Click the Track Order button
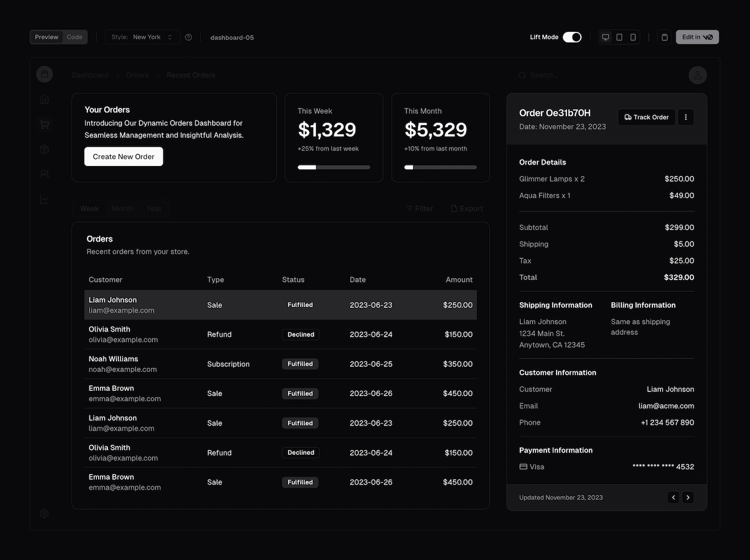750x560 pixels. click(647, 117)
